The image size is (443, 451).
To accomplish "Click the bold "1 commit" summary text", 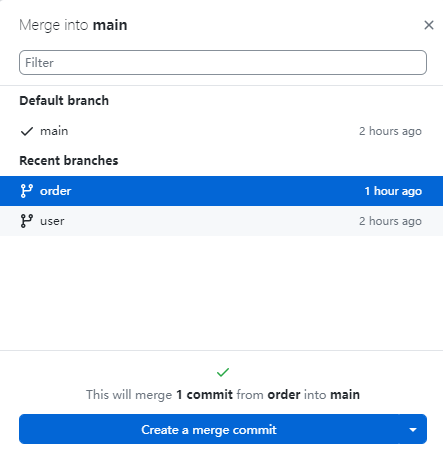I will click(x=205, y=395).
